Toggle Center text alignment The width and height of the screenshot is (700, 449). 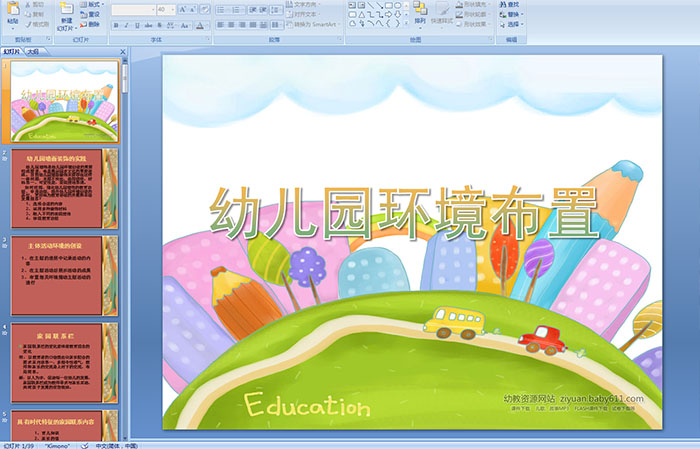pyautogui.click(x=231, y=25)
